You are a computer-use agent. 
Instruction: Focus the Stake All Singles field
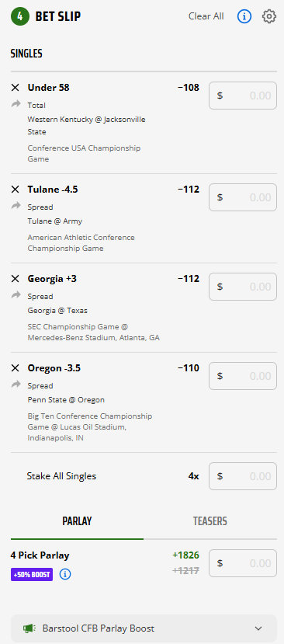tap(243, 476)
